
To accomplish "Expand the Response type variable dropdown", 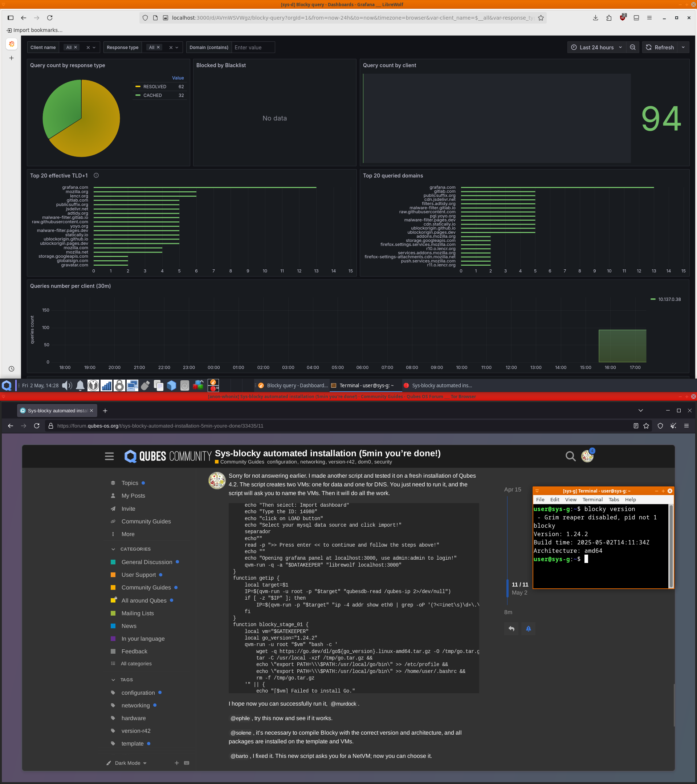I will [176, 48].
